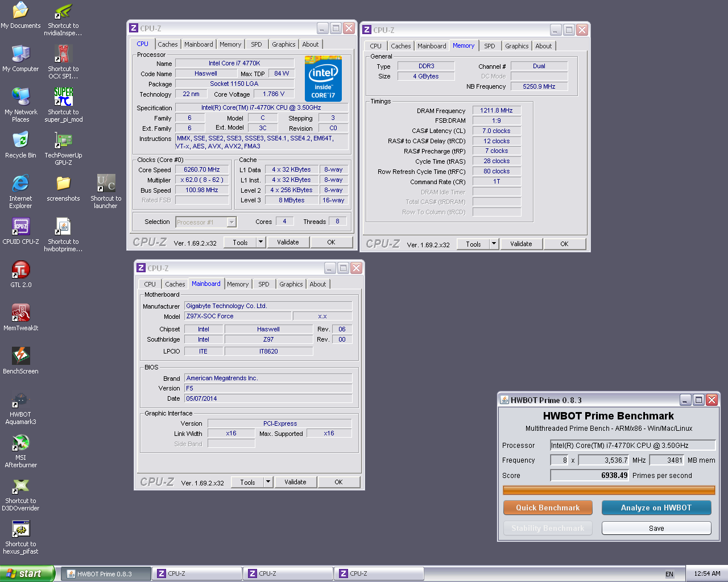Open Shortcut to OCX SPI icon
728x582 pixels.
63,62
